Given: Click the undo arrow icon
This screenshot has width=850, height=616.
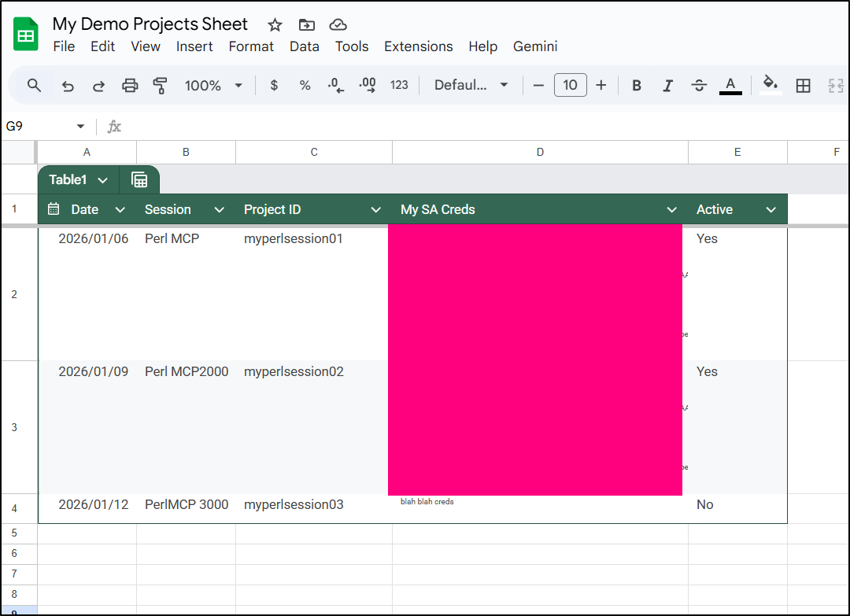Looking at the screenshot, I should coord(68,86).
